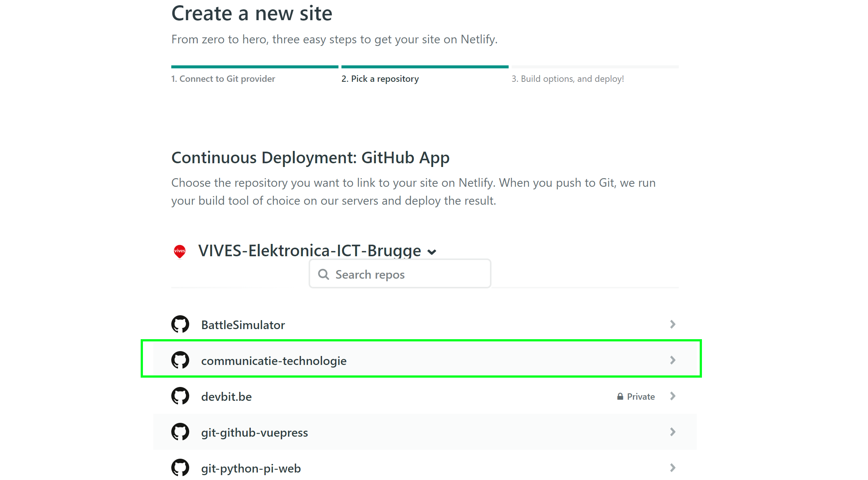Image resolution: width=868 pixels, height=480 pixels.
Task: Click the GitHub icon beside git-github-vuepress
Action: coord(180,432)
